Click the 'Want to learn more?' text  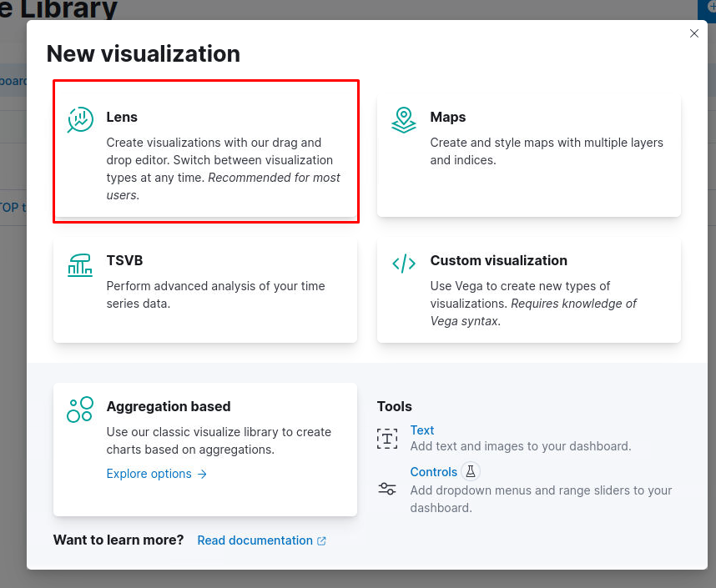pos(118,540)
